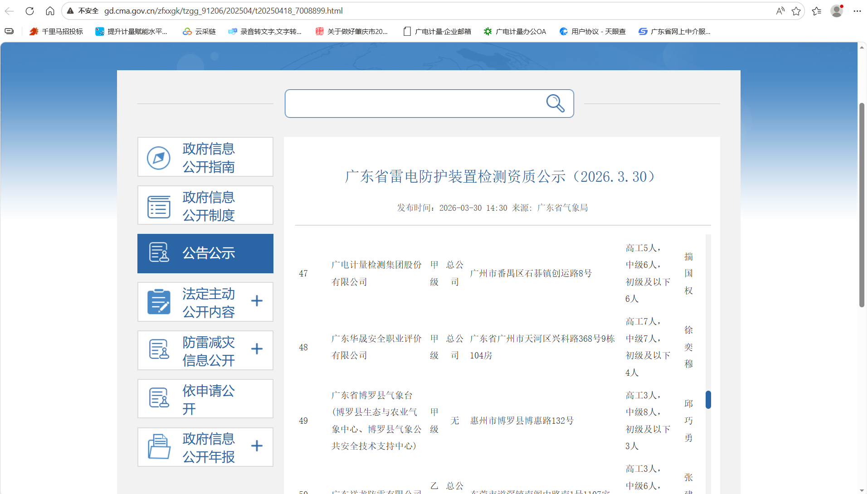Select the 法定主动公开内容 menu item
Screen dimensions: 868x494
click(x=205, y=302)
